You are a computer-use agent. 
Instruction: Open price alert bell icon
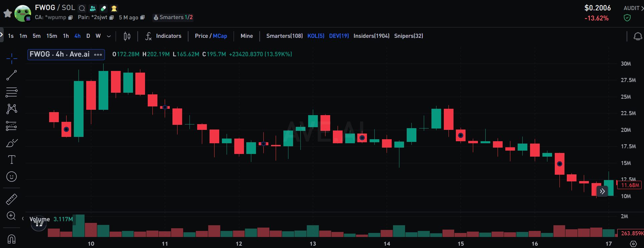[638, 36]
